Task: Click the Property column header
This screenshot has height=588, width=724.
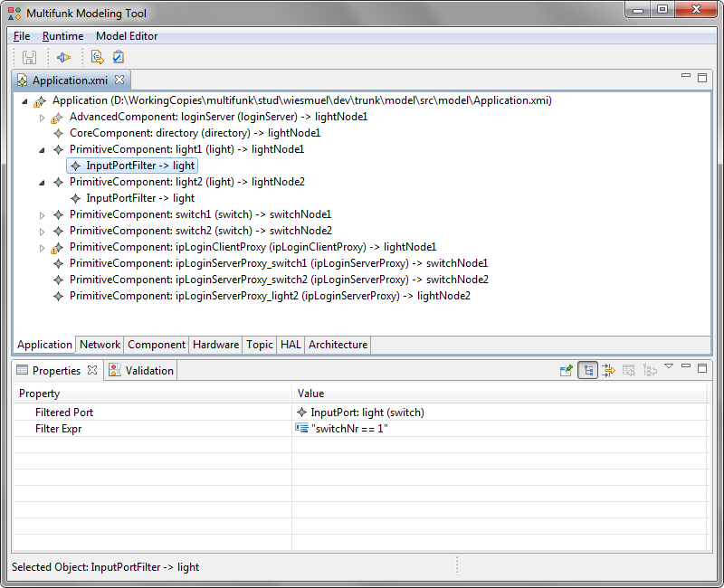Action: tap(152, 394)
